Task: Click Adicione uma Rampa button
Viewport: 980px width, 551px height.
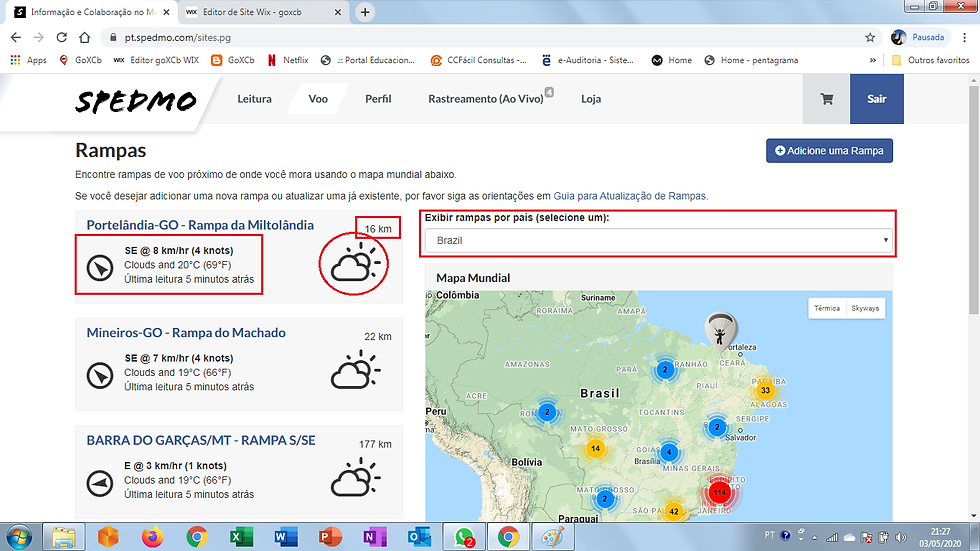Action: [x=829, y=151]
